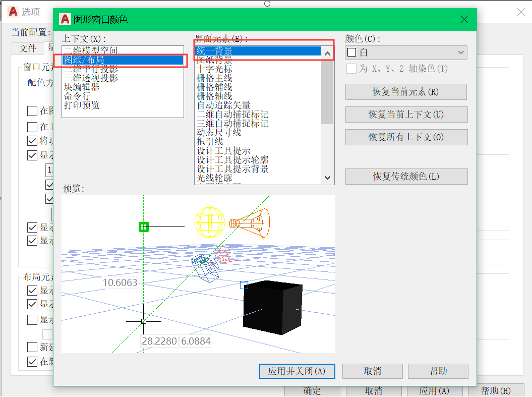Select 栅格轴线 interface element
Screen dimensions: 532x397
click(258, 96)
